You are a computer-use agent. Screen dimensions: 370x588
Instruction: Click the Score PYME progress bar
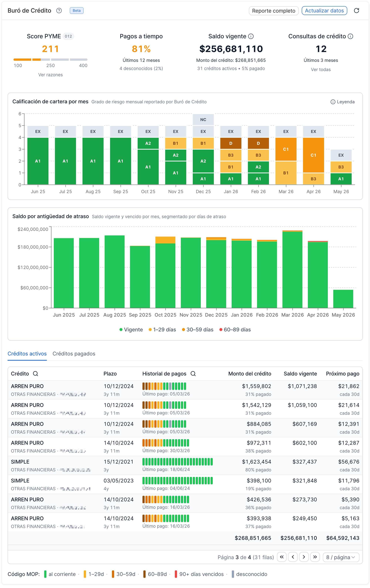click(x=50, y=60)
